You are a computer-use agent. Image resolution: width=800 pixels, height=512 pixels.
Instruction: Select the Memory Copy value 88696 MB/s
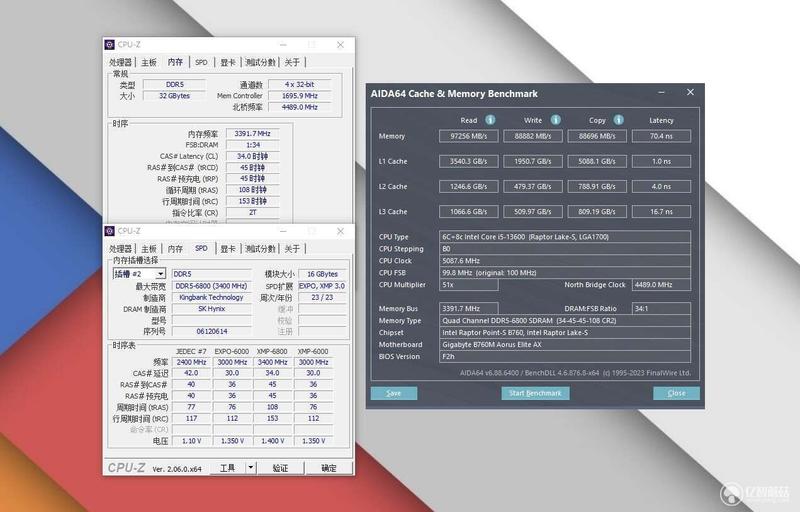coord(597,136)
